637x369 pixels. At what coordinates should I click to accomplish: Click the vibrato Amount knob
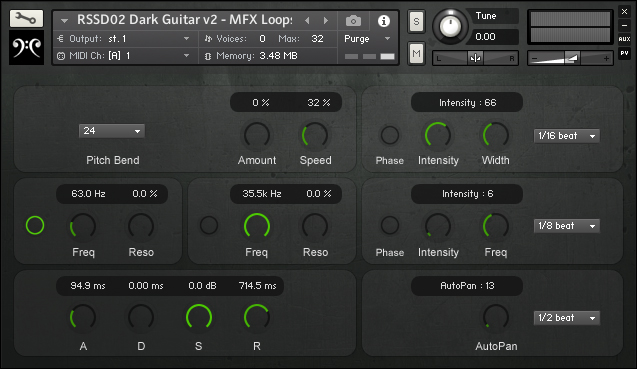click(257, 135)
